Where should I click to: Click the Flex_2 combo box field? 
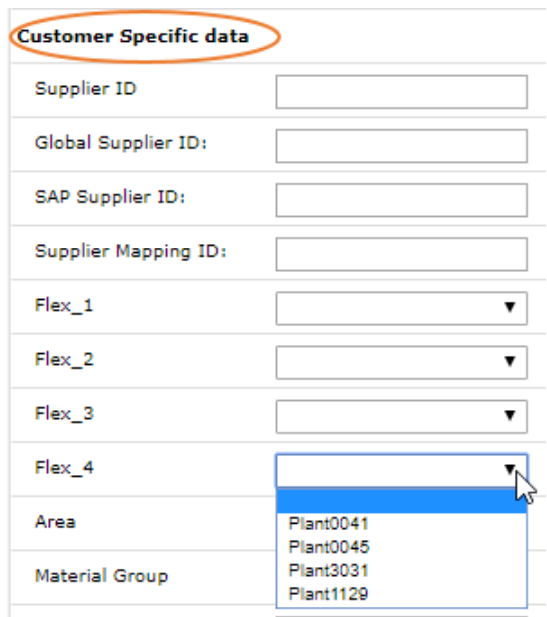pyautogui.click(x=401, y=362)
